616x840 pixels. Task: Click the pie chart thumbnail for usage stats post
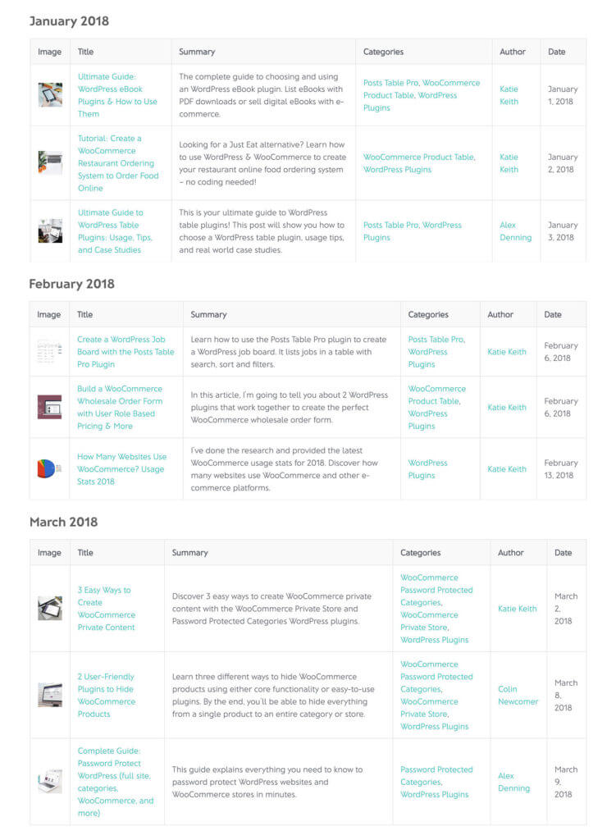pos(45,468)
